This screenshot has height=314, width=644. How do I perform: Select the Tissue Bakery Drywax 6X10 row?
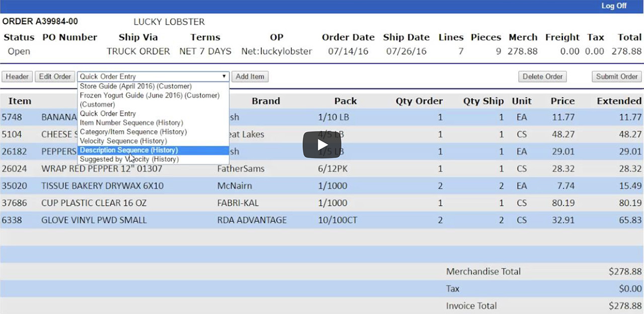(x=102, y=186)
